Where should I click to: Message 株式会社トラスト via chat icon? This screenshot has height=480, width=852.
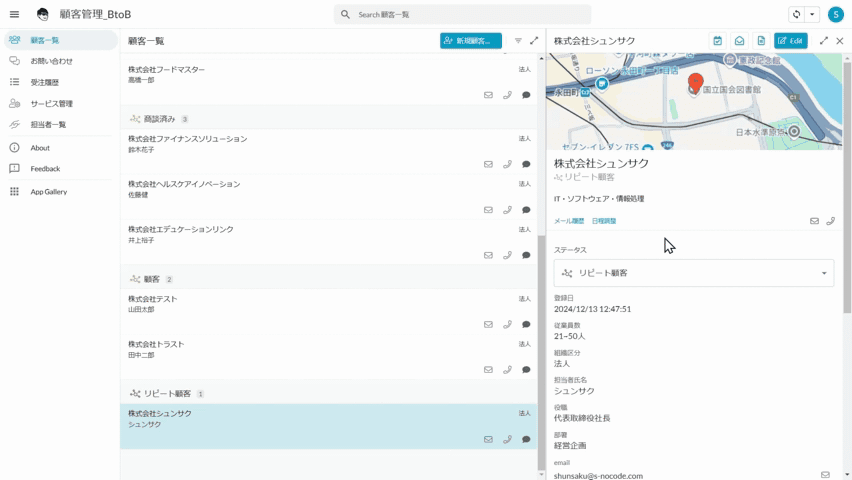pyautogui.click(x=526, y=370)
